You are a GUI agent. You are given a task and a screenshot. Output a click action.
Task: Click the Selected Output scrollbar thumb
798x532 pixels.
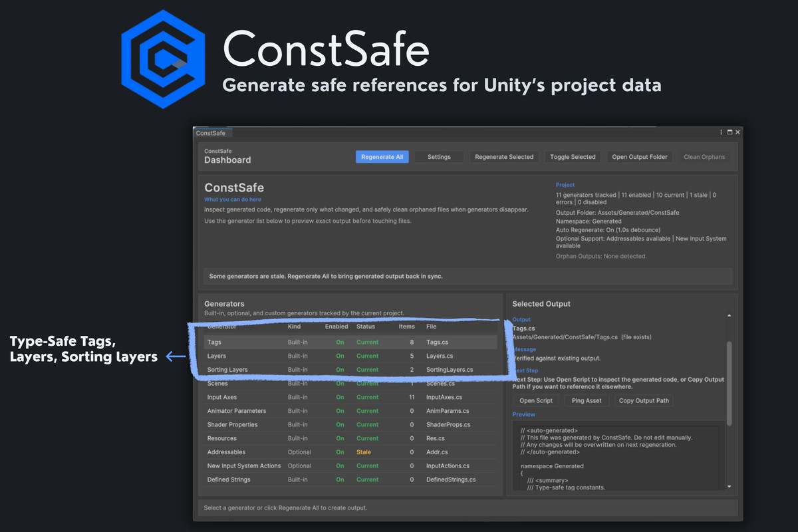(x=729, y=384)
